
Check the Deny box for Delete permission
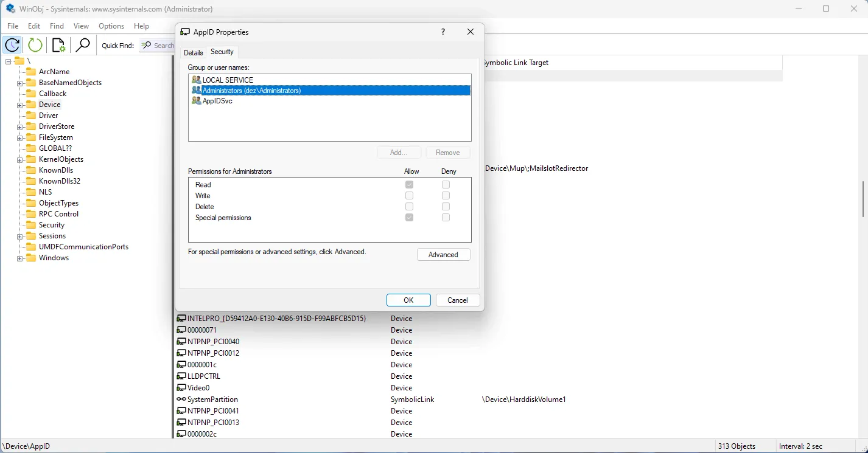click(x=446, y=207)
